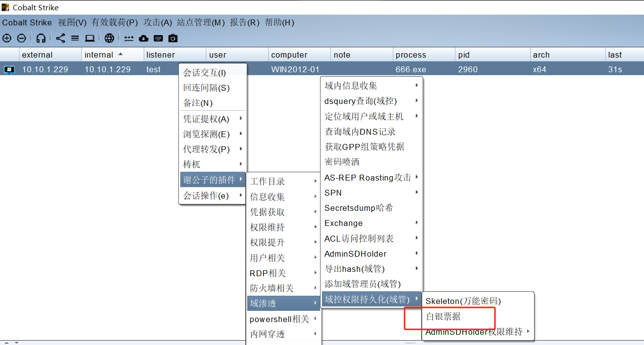Open the 权限维持 submenu
Image resolution: width=644 pixels, height=345 pixels.
point(283,227)
